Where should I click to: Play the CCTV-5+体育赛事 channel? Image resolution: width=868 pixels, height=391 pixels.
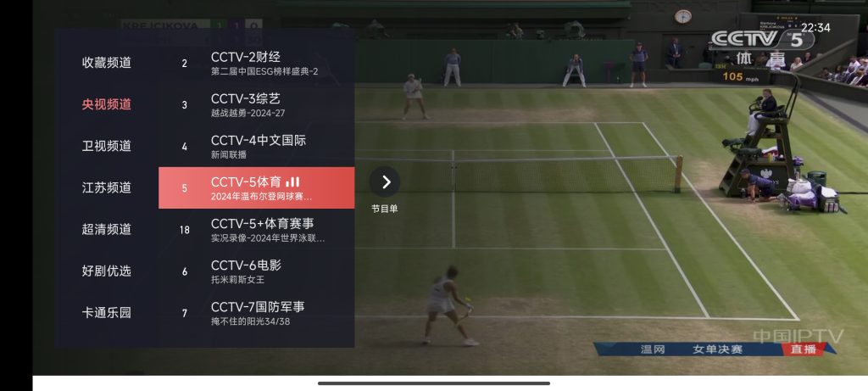coord(256,229)
